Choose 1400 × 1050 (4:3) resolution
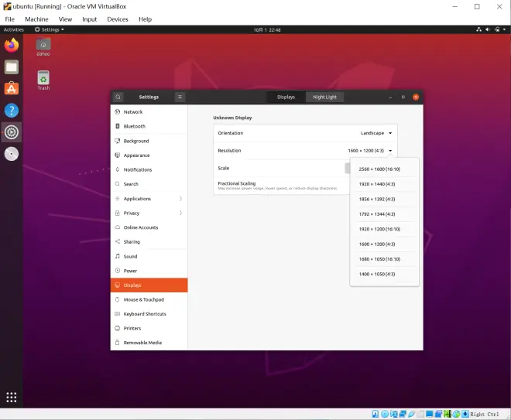 coord(385,274)
